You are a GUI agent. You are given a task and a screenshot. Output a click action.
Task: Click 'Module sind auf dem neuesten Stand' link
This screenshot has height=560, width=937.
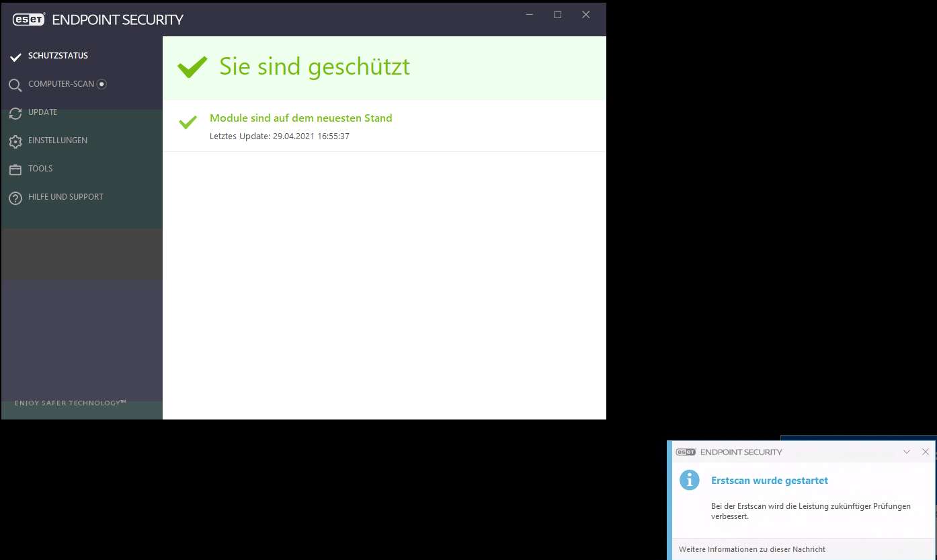(300, 118)
